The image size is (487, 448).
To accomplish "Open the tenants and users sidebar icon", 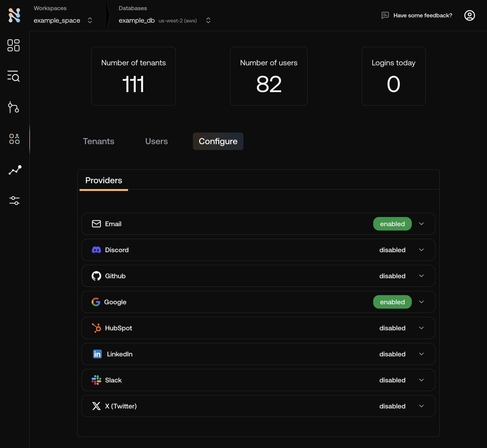I will click(14, 139).
